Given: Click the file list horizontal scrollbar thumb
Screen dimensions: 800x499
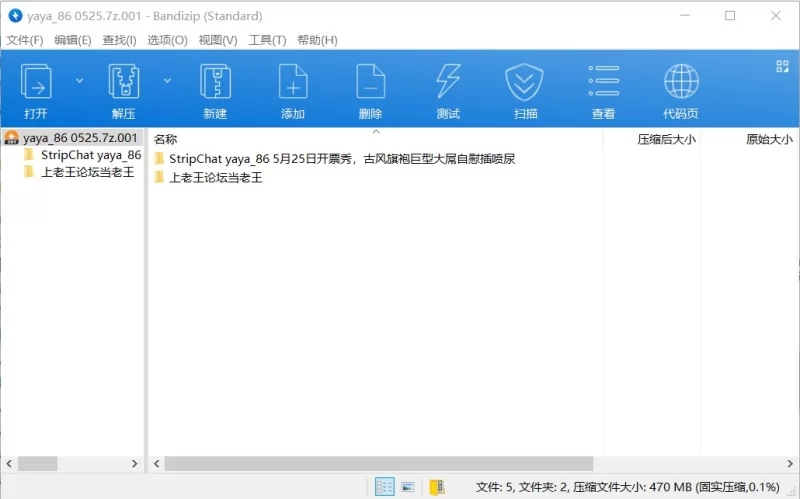Looking at the screenshot, I should [379, 464].
